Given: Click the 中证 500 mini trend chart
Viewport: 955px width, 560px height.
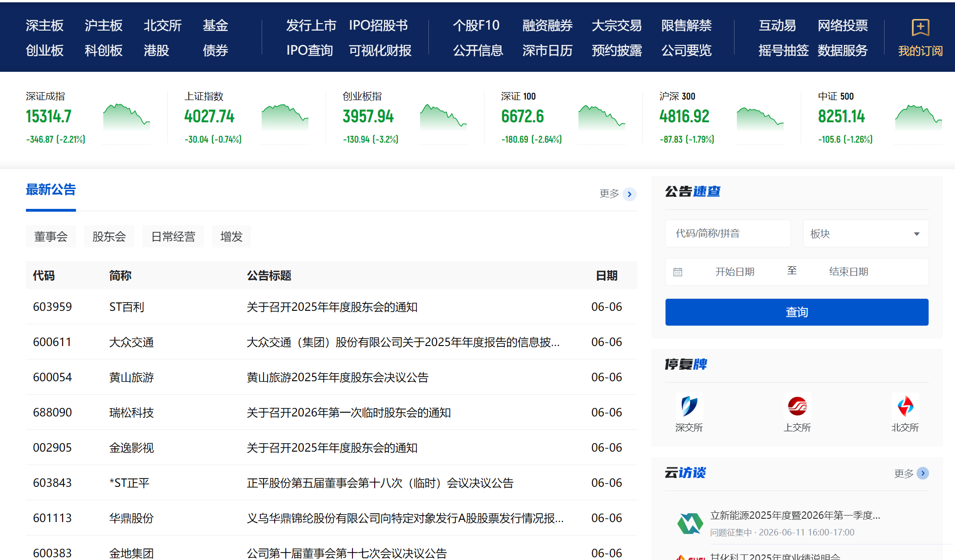Looking at the screenshot, I should [918, 117].
